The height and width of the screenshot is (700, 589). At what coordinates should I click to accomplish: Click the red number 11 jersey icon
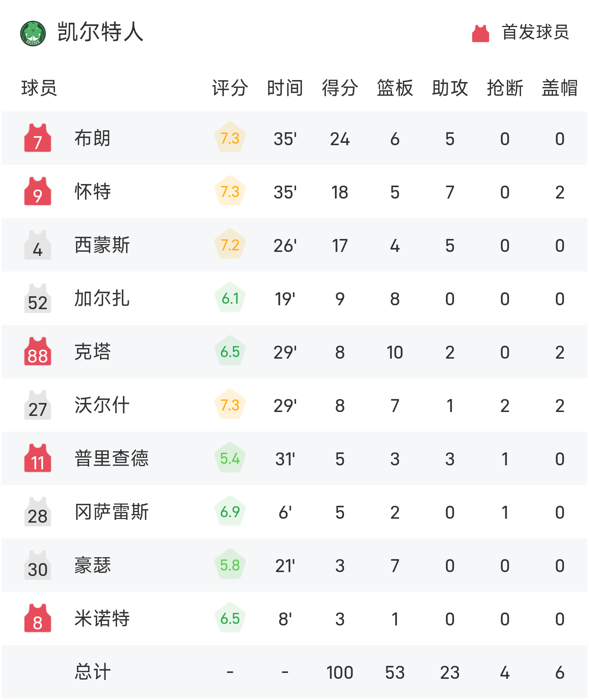point(38,459)
